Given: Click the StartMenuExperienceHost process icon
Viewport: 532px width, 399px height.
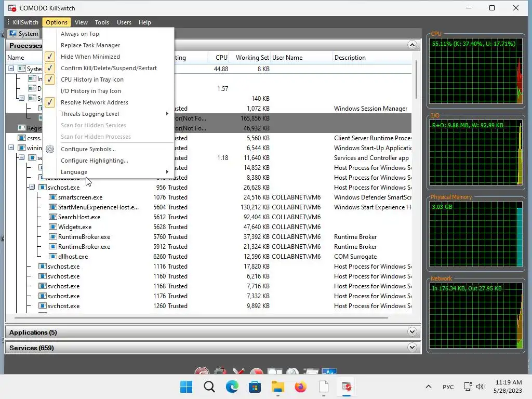Looking at the screenshot, I should (x=52, y=207).
